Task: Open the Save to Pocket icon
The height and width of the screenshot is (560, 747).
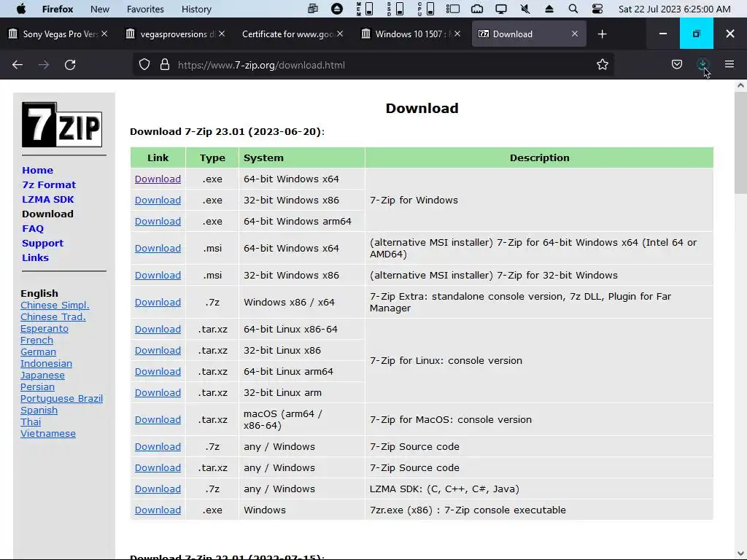Action: pyautogui.click(x=676, y=64)
